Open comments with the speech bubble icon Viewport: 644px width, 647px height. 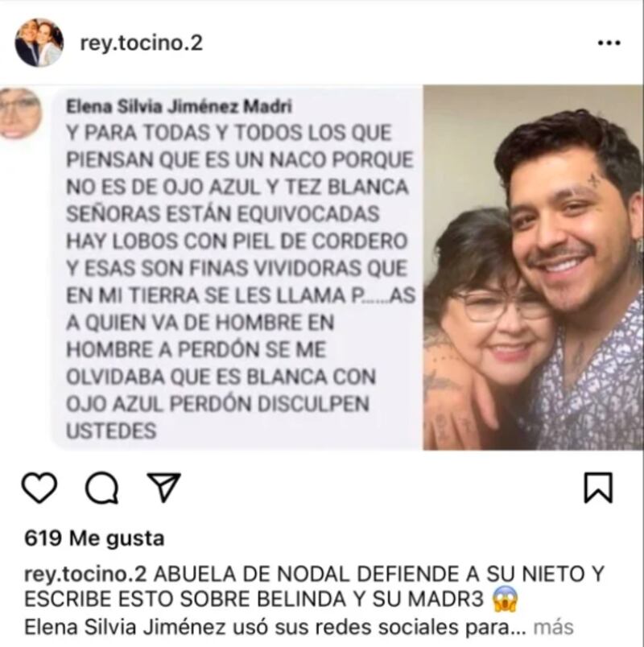[x=101, y=488]
